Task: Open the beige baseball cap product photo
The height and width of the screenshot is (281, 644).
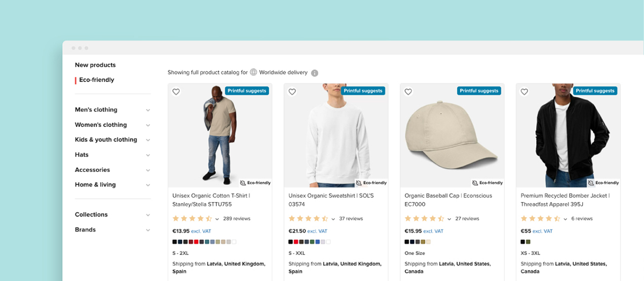Action: 452,135
